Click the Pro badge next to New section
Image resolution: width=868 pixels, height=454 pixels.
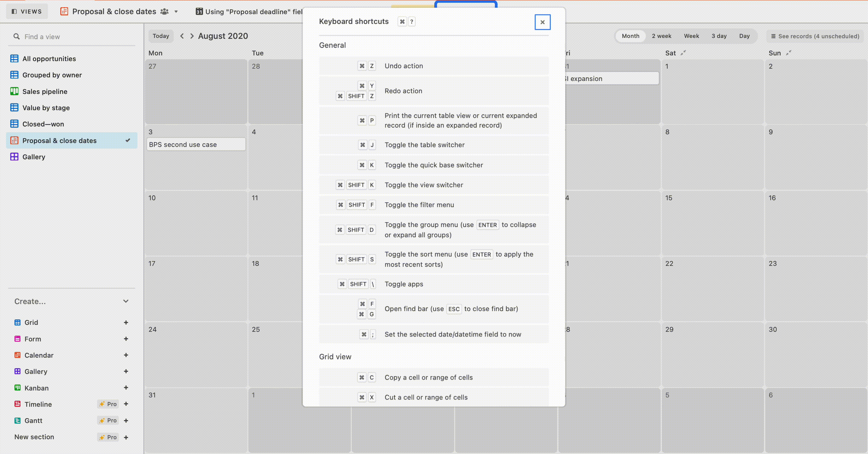click(108, 437)
